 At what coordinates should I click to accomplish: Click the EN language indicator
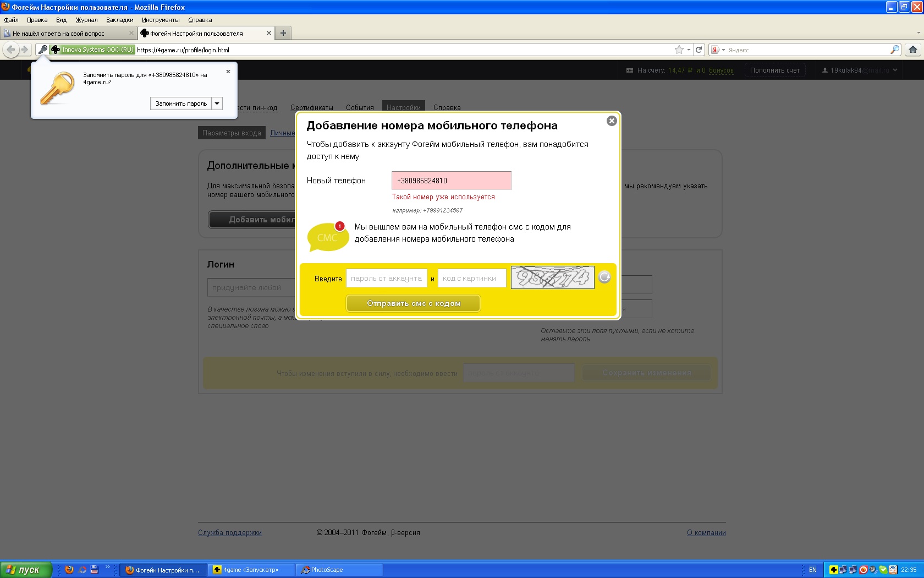(x=813, y=570)
